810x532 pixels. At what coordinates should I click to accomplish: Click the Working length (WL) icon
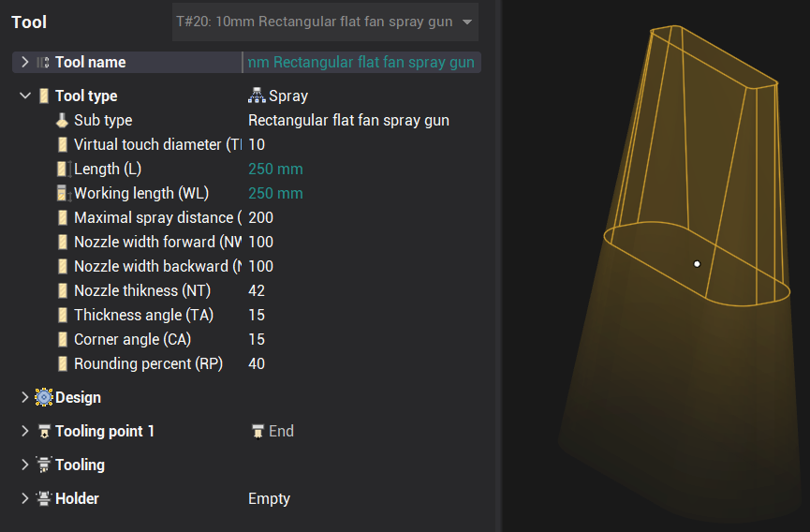62,194
